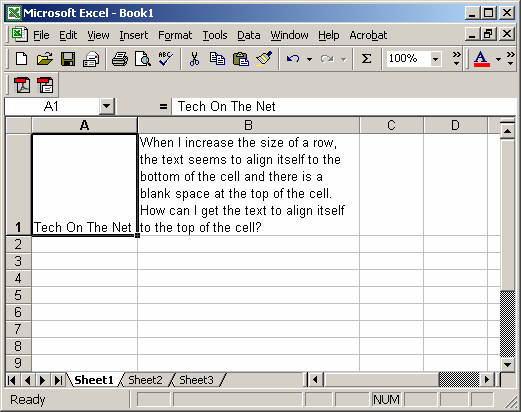Viewport: 521px width, 412px height.
Task: Click the formula bar text Tech On The Net
Action: pyautogui.click(x=227, y=107)
